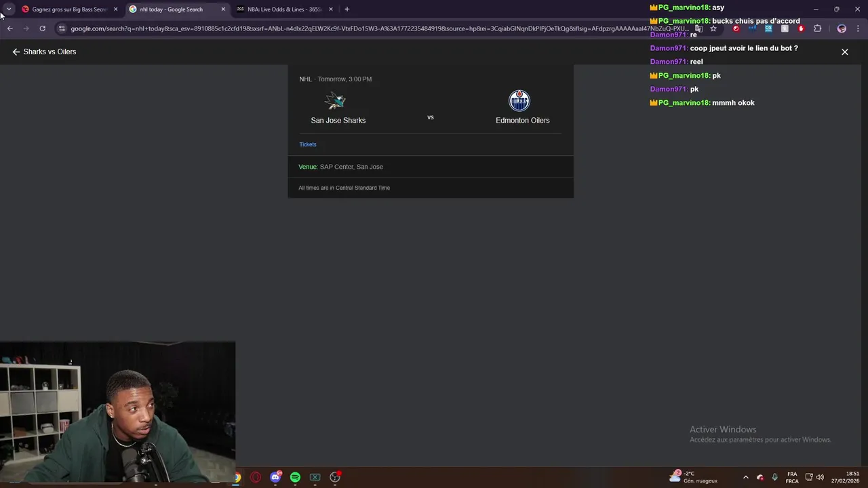Screen dimensions: 868x488
Task: Open the Tickets link
Action: (x=308, y=144)
